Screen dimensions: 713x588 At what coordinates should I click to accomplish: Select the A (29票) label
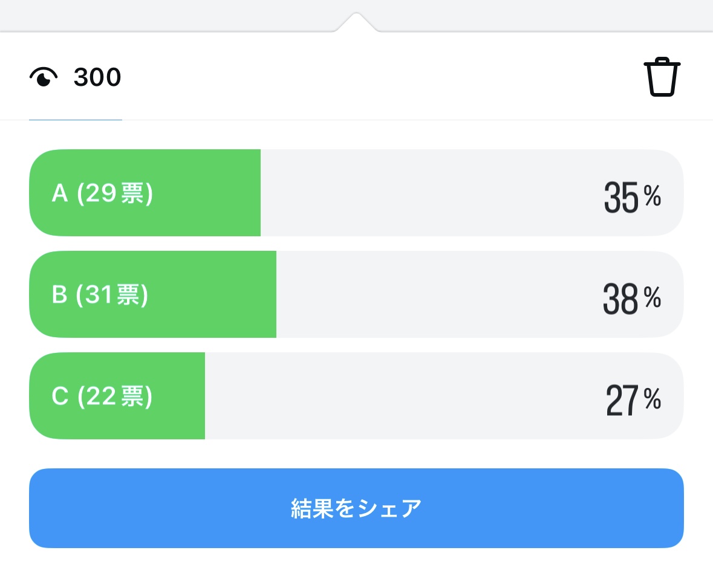(102, 193)
